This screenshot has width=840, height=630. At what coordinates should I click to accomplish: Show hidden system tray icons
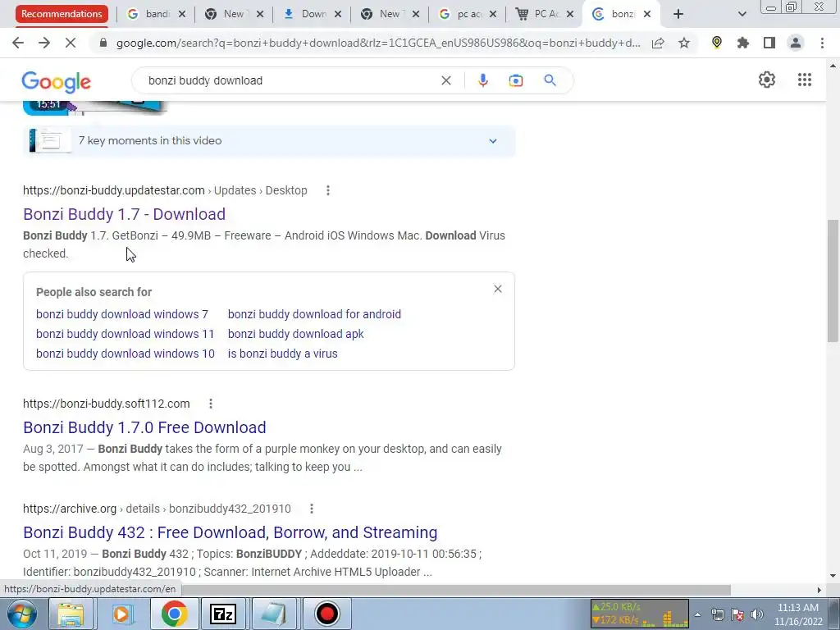point(697,614)
